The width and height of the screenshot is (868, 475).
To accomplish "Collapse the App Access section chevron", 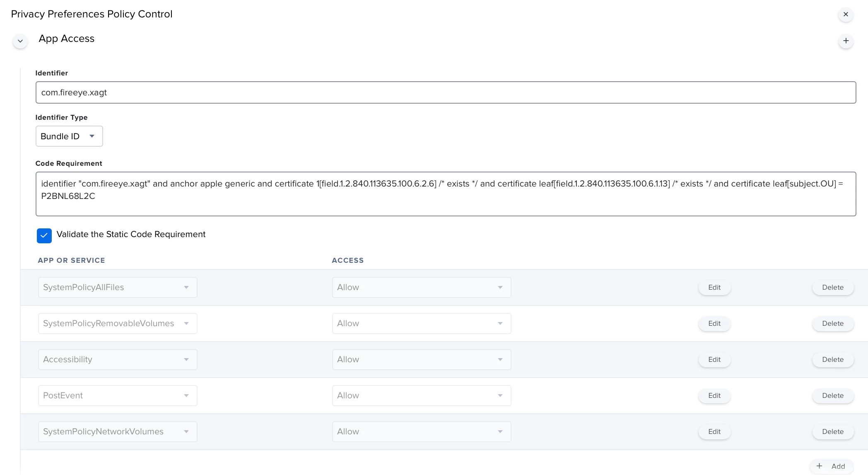I will point(20,41).
